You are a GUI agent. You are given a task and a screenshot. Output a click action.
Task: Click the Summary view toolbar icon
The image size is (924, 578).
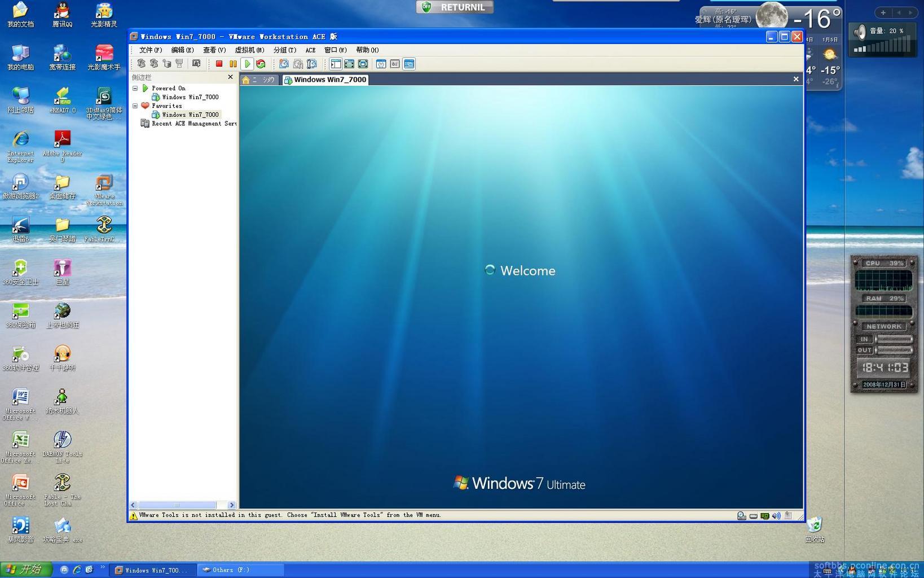[x=381, y=64]
